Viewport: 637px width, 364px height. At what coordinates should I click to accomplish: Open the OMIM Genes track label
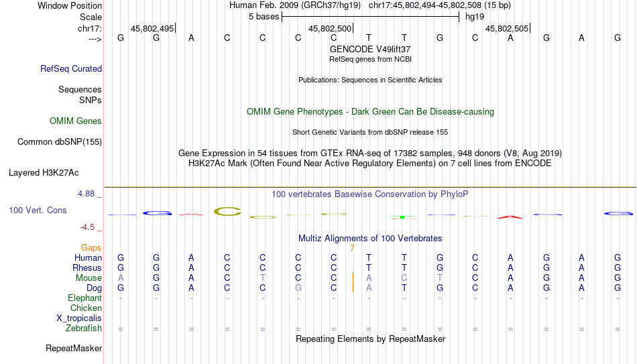click(x=76, y=121)
